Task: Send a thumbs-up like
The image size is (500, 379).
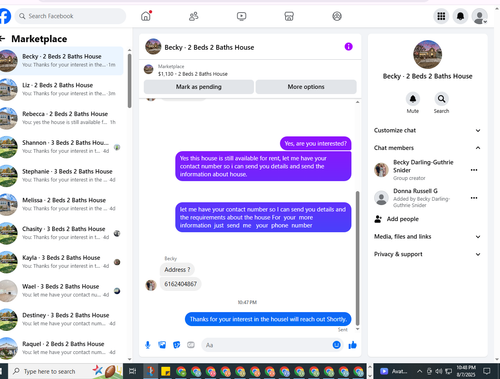Action: point(352,345)
